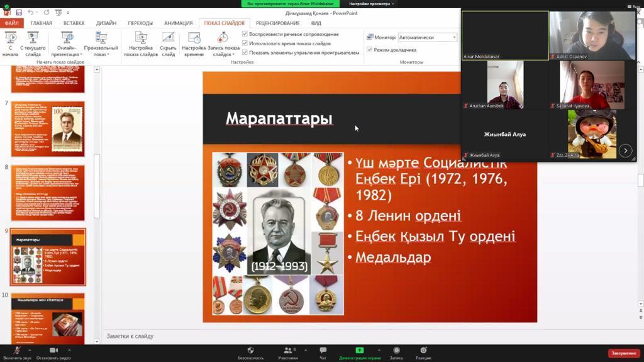The width and height of the screenshot is (644, 362).
Task: Disable Presenter View (Режим докладчика) checkbox
Action: pos(369,50)
